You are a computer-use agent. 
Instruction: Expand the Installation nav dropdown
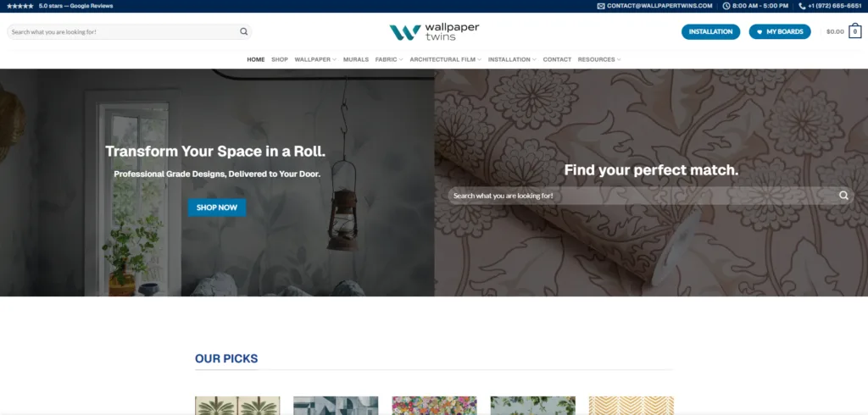(x=512, y=59)
